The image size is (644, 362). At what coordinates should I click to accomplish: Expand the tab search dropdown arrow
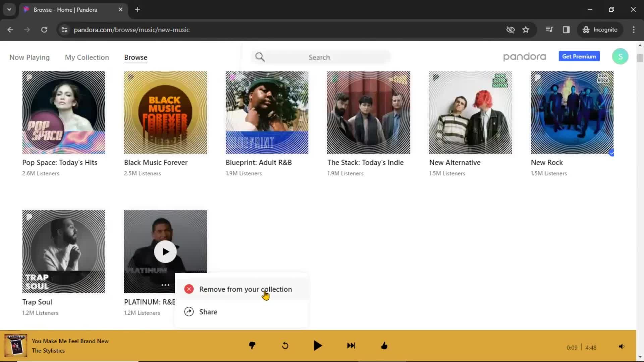coord(9,10)
